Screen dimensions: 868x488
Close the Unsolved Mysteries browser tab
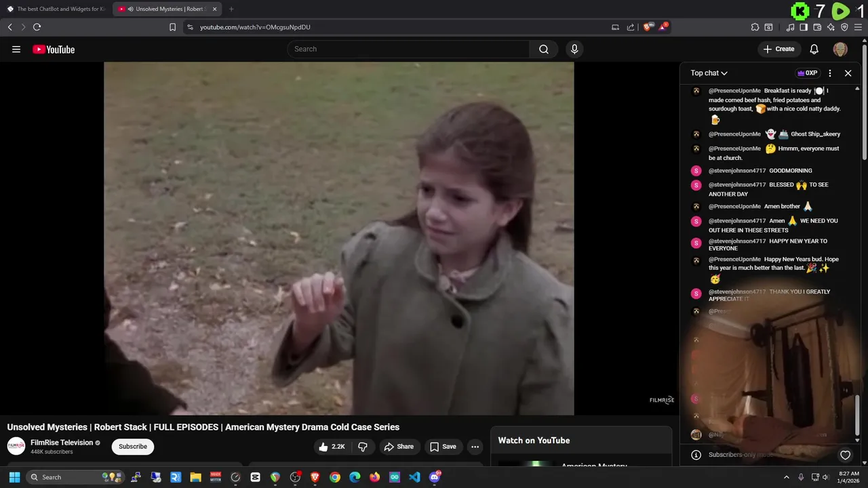(x=214, y=9)
